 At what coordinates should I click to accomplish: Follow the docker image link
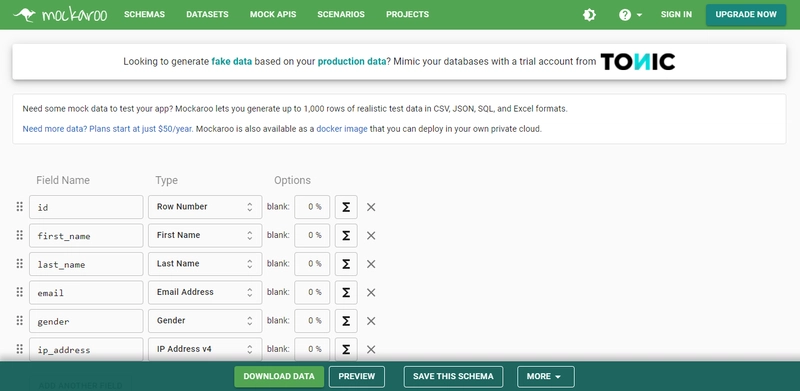click(342, 129)
